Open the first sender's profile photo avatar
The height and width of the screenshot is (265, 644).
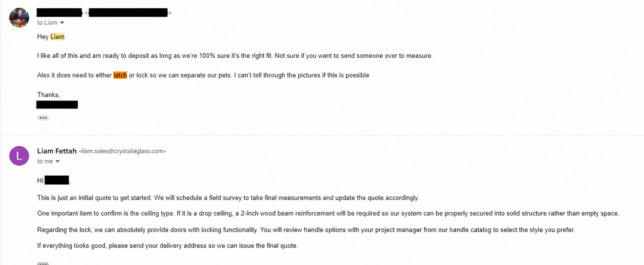tap(19, 18)
